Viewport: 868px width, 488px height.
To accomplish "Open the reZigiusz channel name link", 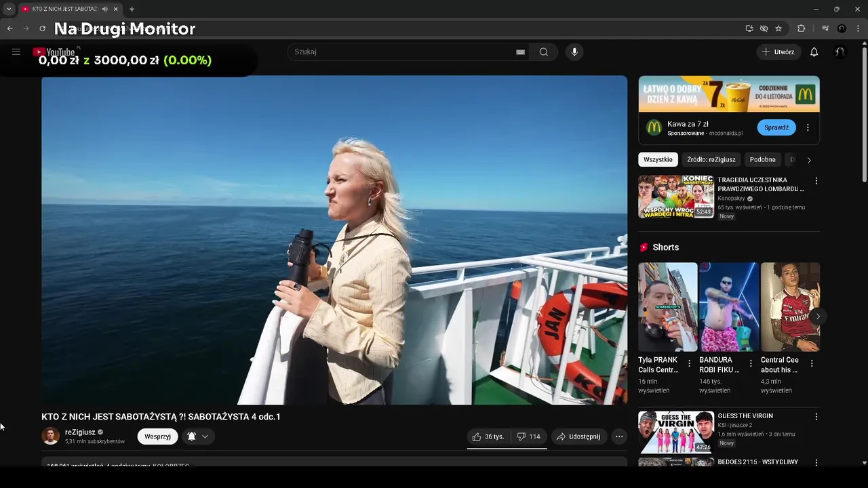I will coord(80,432).
